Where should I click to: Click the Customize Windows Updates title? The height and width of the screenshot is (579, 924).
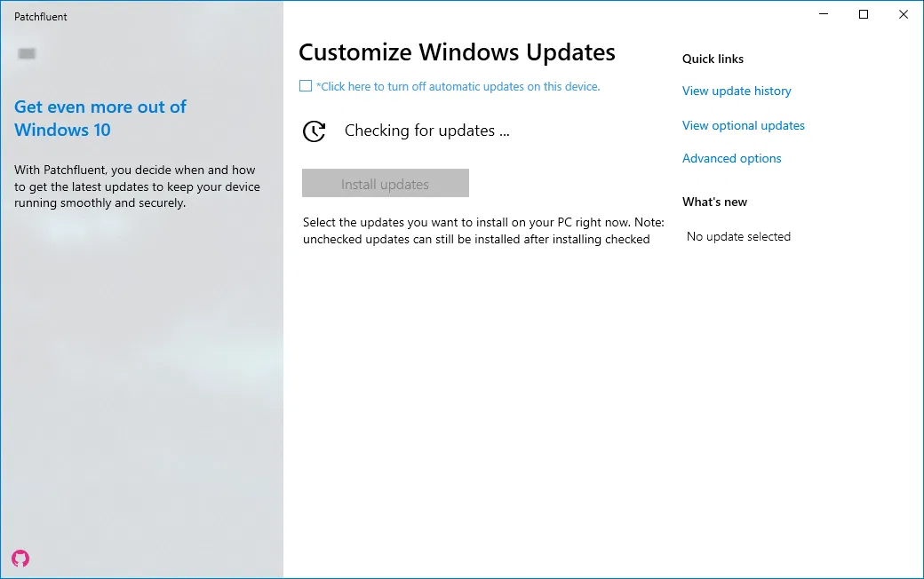pos(457,52)
